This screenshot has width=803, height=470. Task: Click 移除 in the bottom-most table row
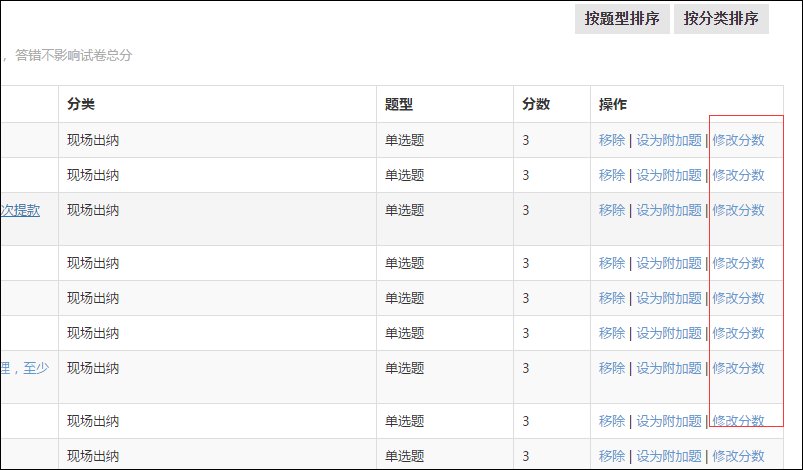point(612,456)
